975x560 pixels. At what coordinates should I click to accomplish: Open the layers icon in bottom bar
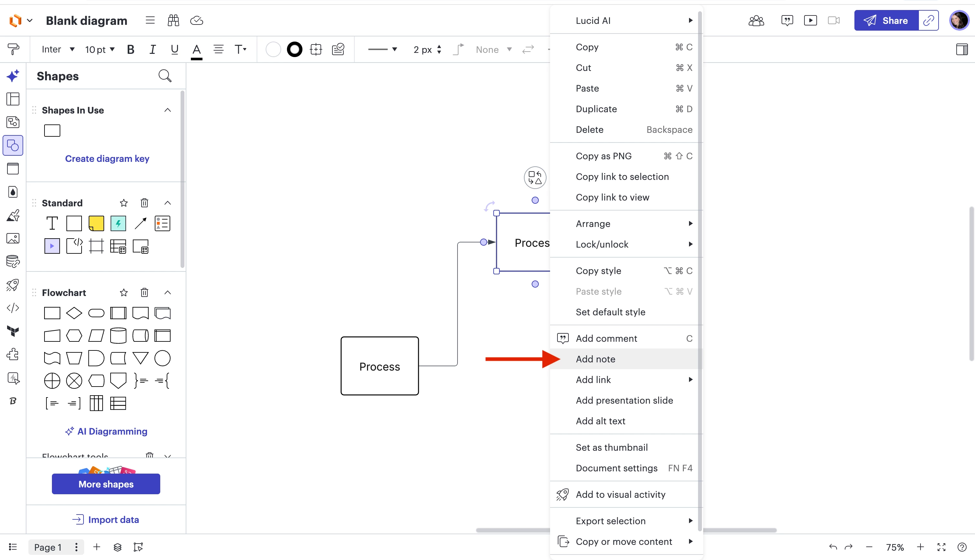tap(118, 547)
